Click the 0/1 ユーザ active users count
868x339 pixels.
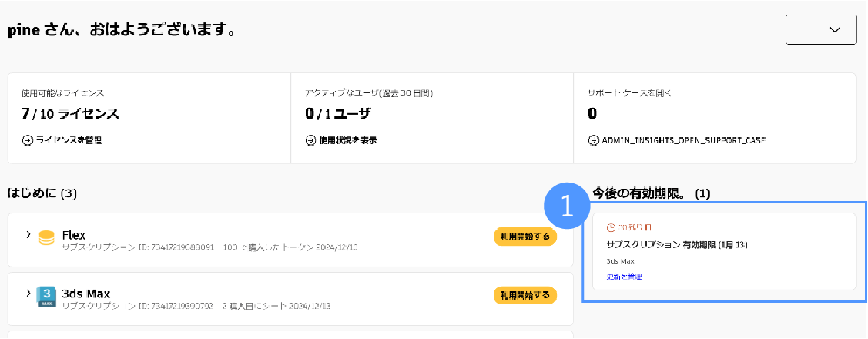[337, 114]
